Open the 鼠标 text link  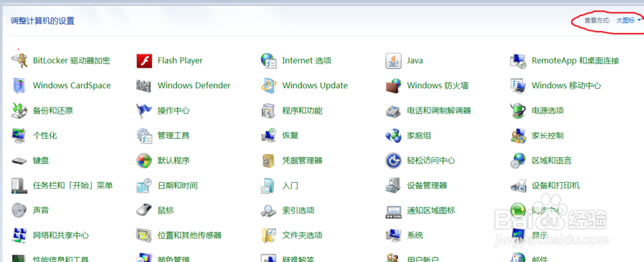tap(166, 211)
